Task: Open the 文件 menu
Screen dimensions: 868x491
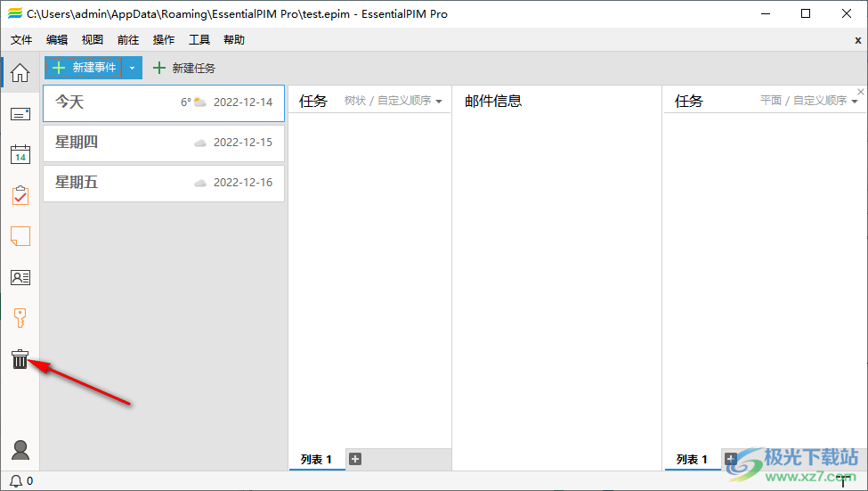Action: 21,40
